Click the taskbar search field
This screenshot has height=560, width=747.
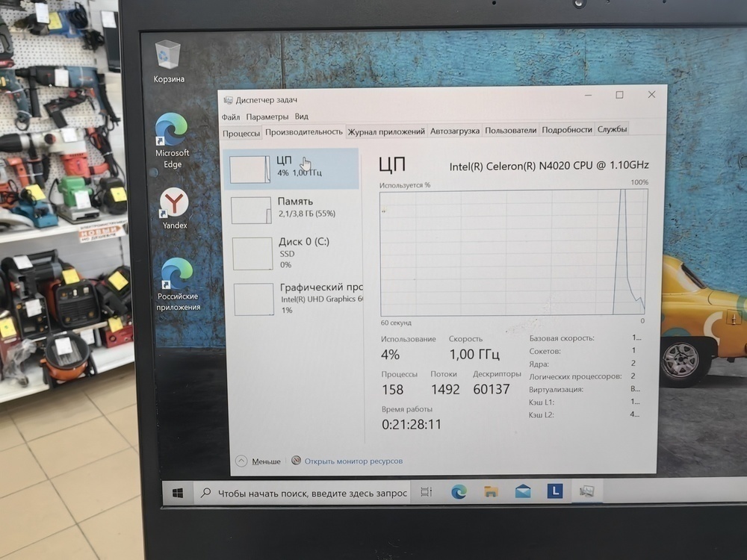tap(306, 493)
